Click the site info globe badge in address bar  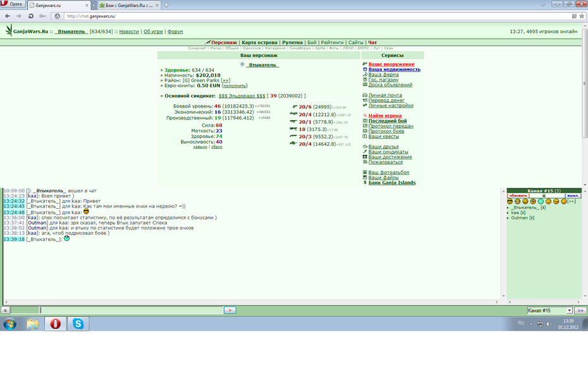(58, 16)
